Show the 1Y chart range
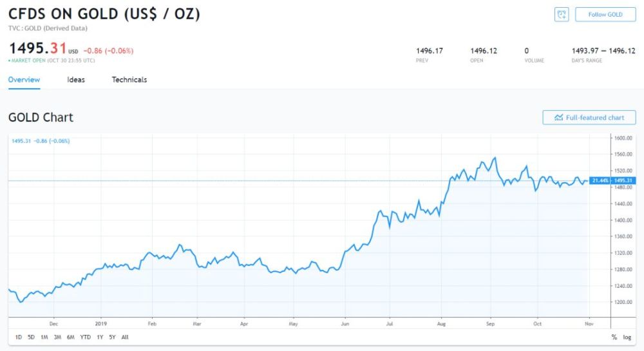Image resolution: width=644 pixels, height=351 pixels. (100, 337)
